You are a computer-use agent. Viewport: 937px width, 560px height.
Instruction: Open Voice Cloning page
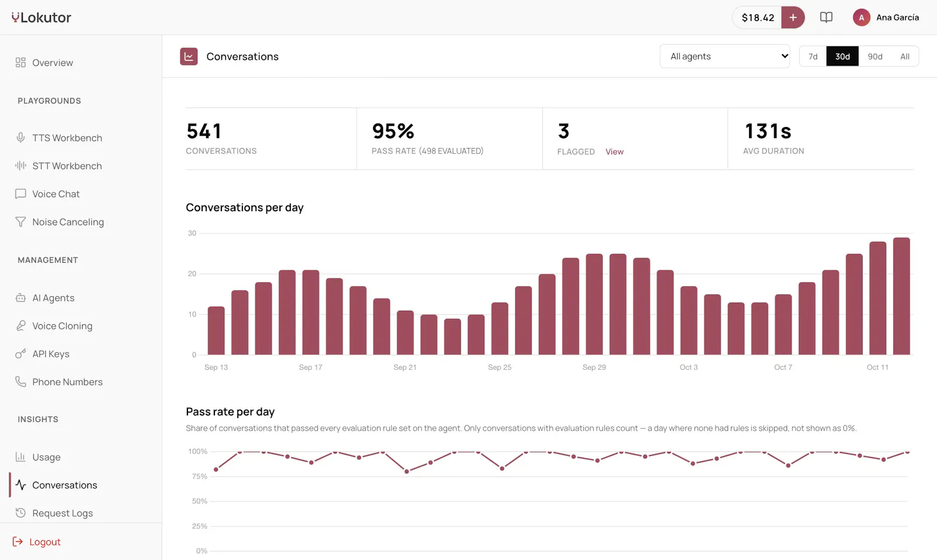[x=62, y=326]
